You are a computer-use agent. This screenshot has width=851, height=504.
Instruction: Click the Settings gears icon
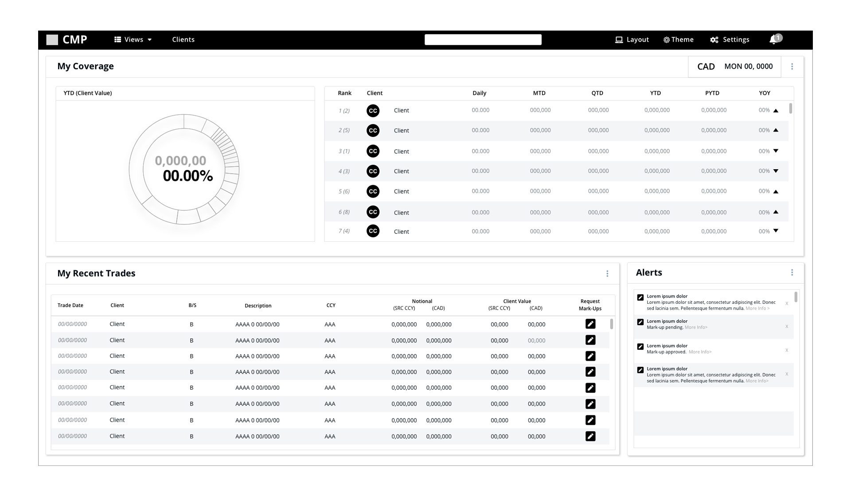coord(714,40)
